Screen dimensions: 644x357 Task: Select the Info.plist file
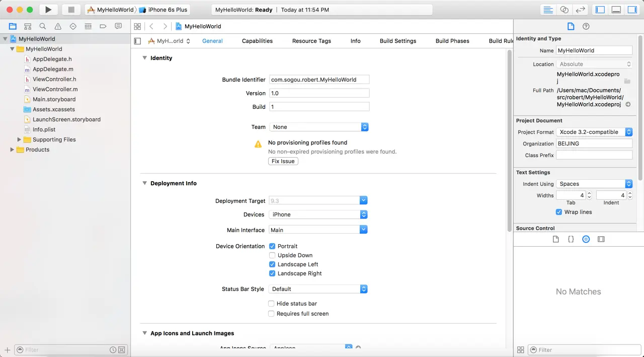44,129
